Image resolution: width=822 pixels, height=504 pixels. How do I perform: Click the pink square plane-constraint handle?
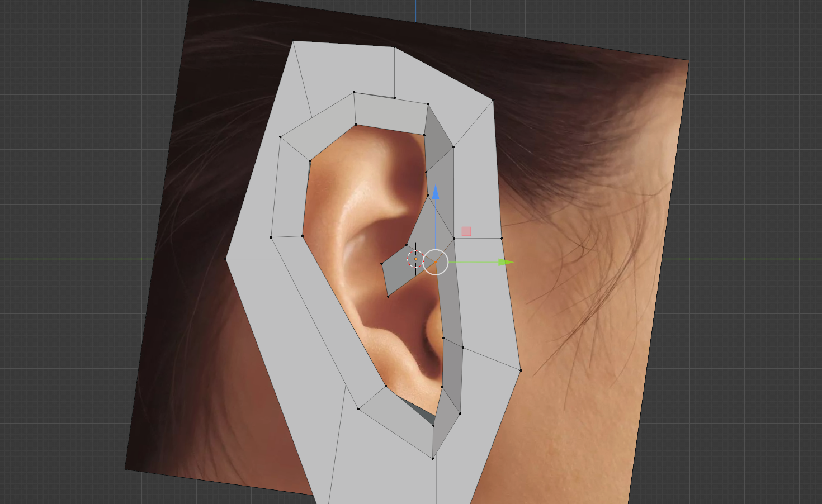[x=466, y=231]
